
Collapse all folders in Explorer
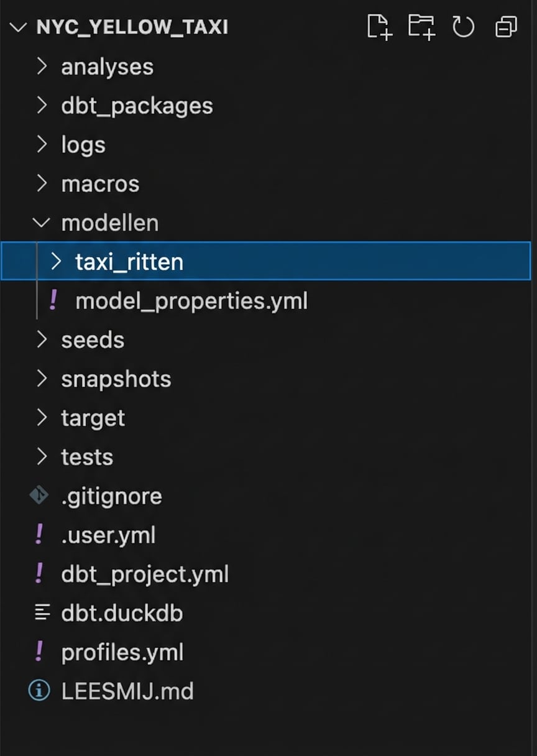pos(506,27)
